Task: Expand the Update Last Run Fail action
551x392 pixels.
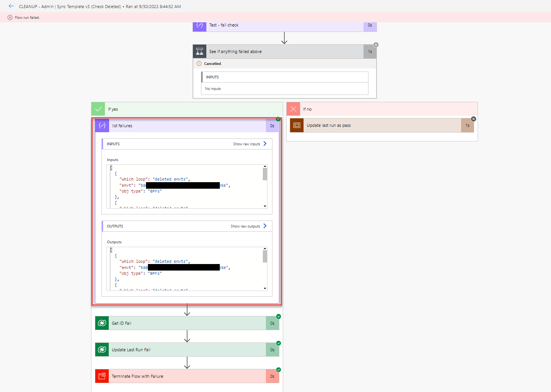Action: pyautogui.click(x=187, y=350)
